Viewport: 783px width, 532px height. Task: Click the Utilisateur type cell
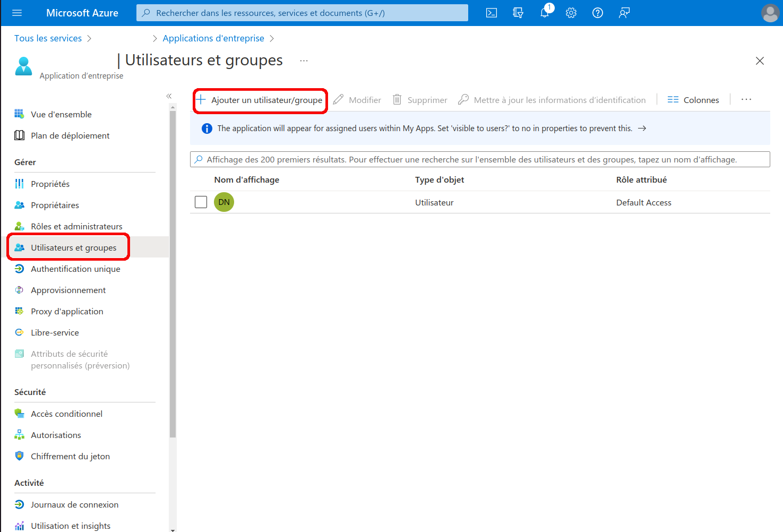(434, 202)
